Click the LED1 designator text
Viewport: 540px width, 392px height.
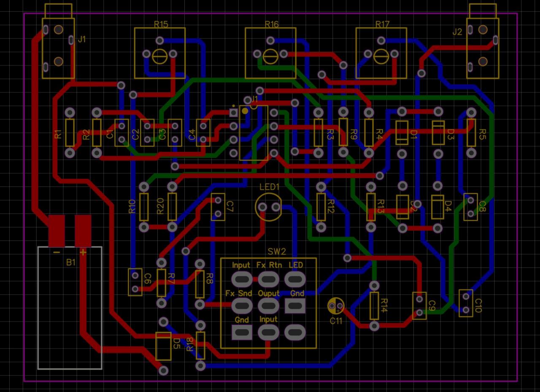270,187
